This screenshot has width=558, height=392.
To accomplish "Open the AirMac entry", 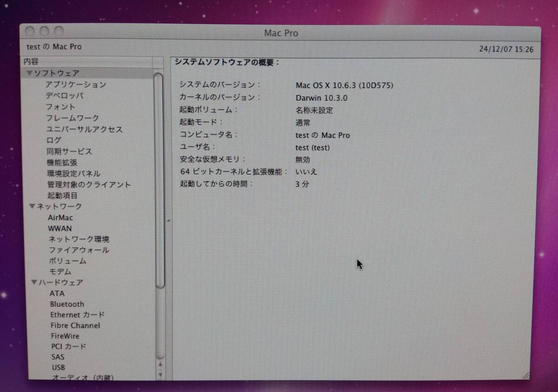I will (60, 217).
